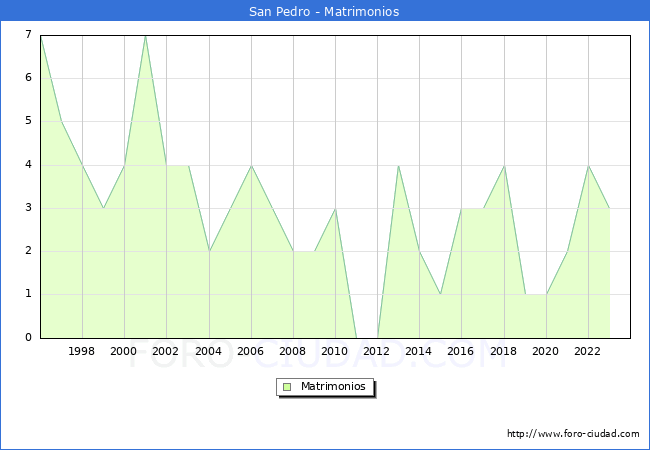The width and height of the screenshot is (650, 450).
Task: Click the Matrimonios legend label
Action: click(333, 386)
